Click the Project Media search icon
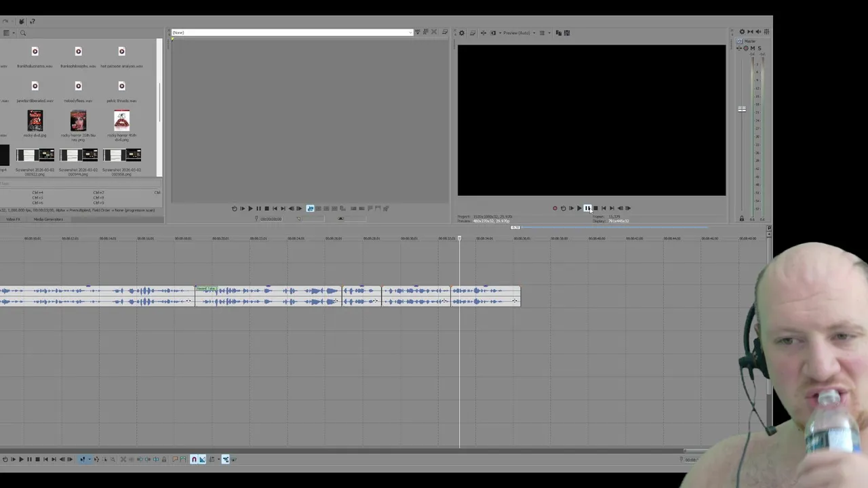 22,33
